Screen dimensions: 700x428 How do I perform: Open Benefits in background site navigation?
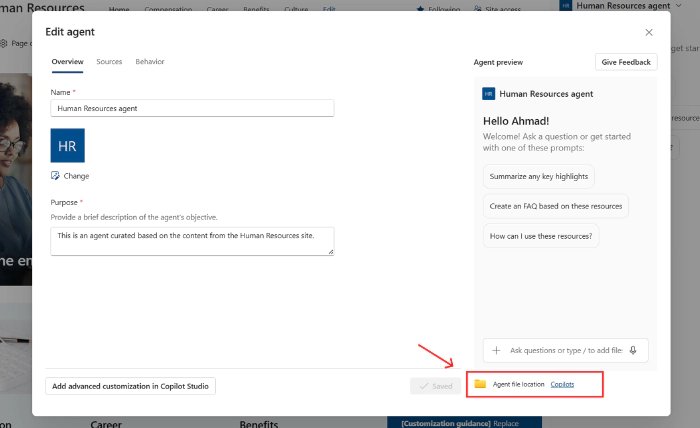tap(256, 9)
